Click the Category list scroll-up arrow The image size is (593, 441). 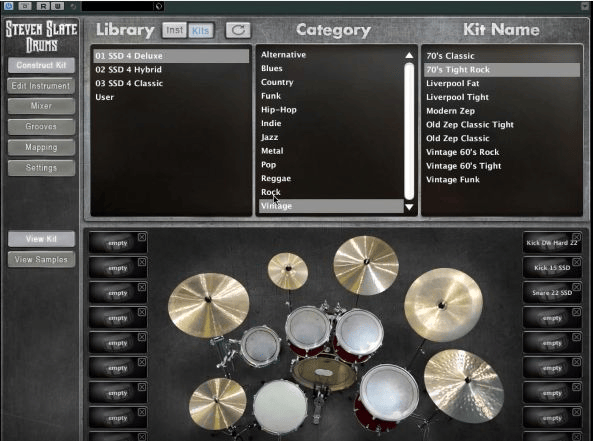(x=409, y=55)
